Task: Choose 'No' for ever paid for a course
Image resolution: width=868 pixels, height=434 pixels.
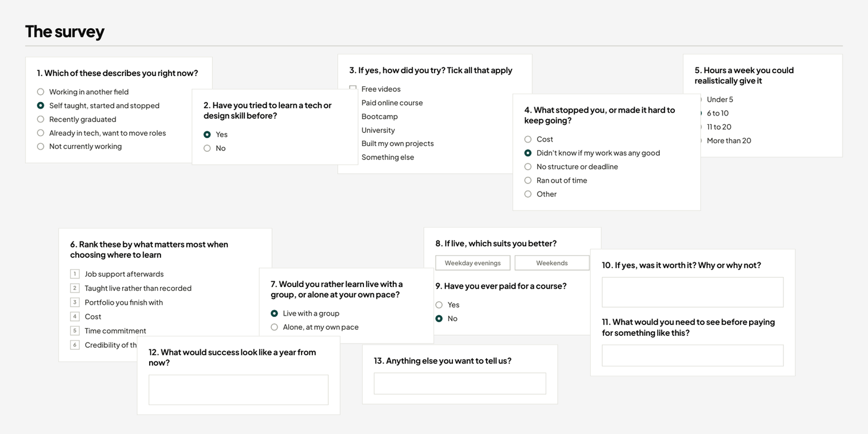Action: point(439,318)
